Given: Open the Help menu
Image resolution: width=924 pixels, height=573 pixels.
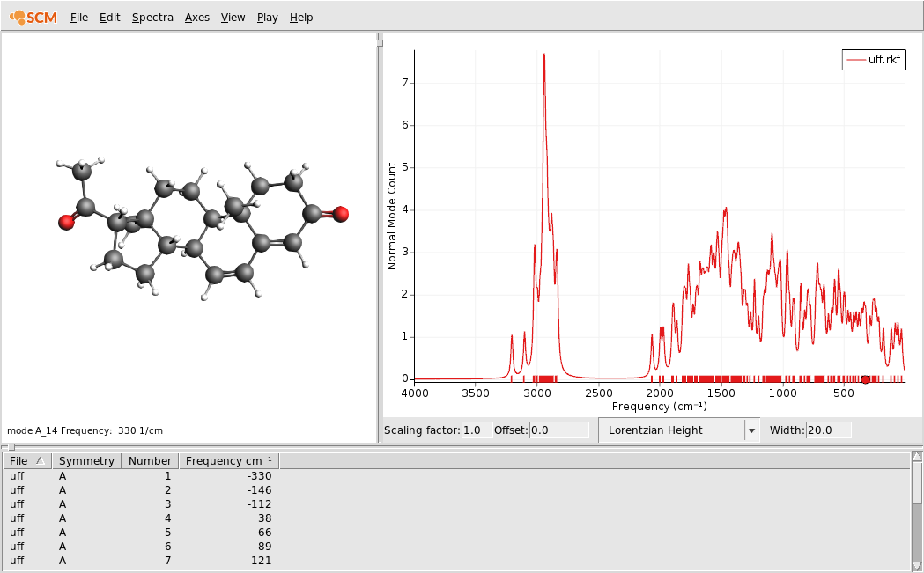Looking at the screenshot, I should (x=301, y=18).
